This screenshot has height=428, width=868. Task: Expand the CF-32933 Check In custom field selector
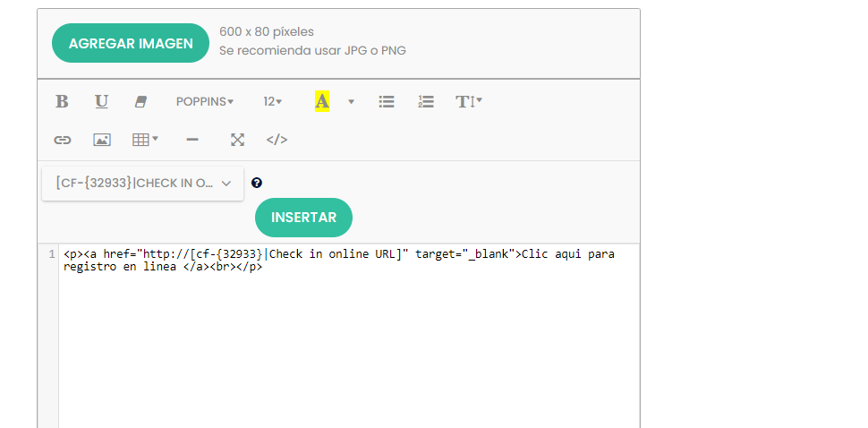pos(143,184)
